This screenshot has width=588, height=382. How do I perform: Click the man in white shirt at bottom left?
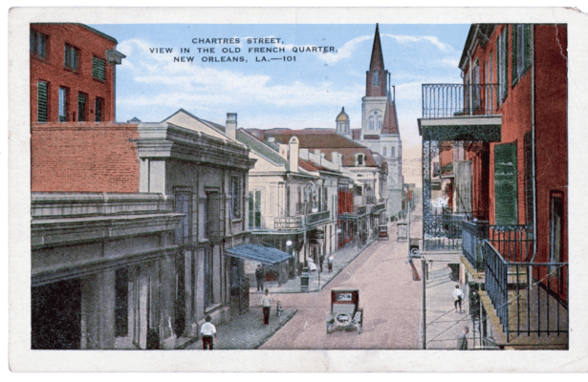(207, 333)
